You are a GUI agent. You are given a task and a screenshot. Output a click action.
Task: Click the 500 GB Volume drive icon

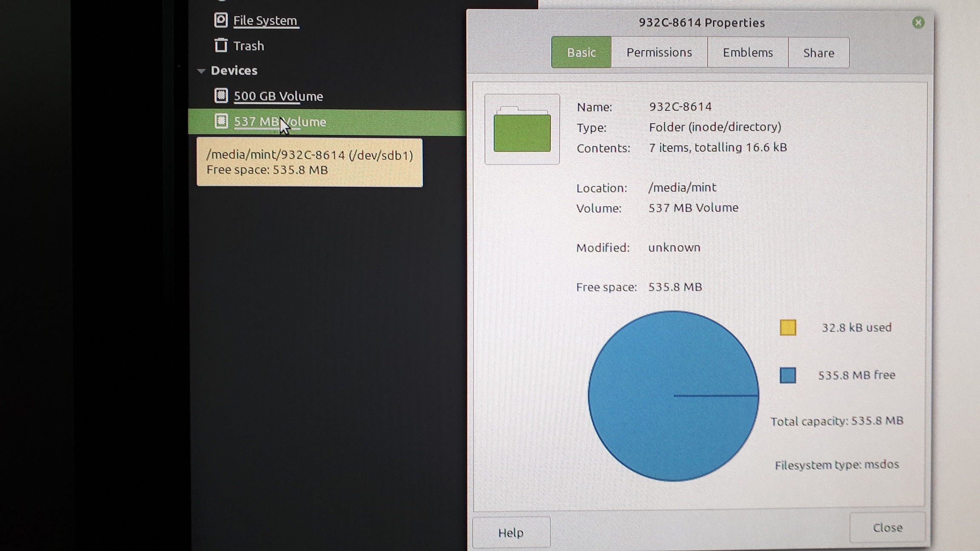[221, 95]
